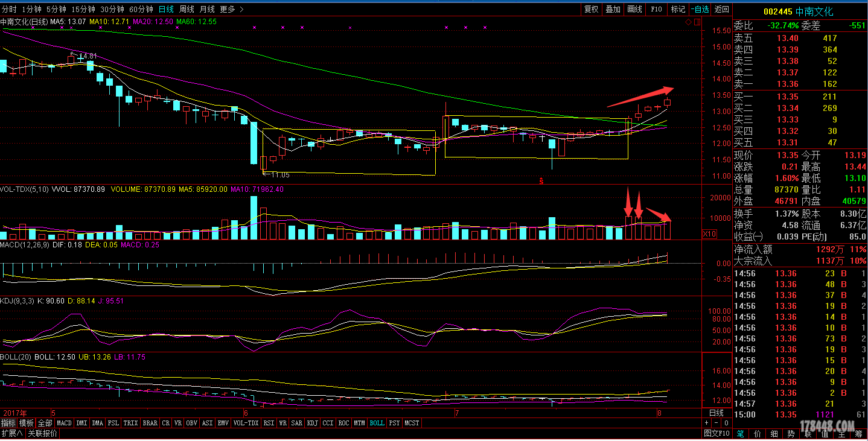Switch indicator to ASI
The height and width of the screenshot is (441, 868).
[x=207, y=423]
